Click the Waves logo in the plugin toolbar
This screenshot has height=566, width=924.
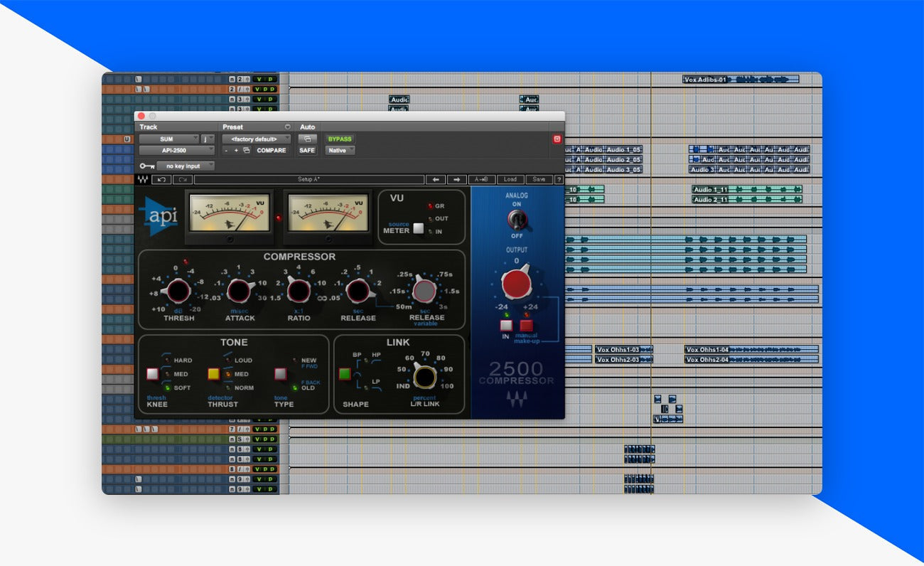point(143,180)
